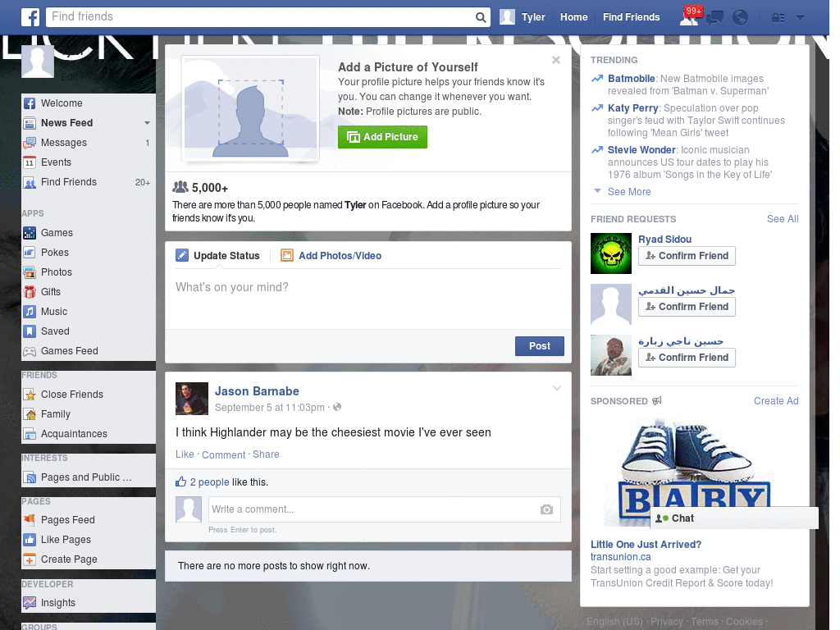Click the Facebook logo icon
This screenshot has height=630, width=840.
click(30, 17)
